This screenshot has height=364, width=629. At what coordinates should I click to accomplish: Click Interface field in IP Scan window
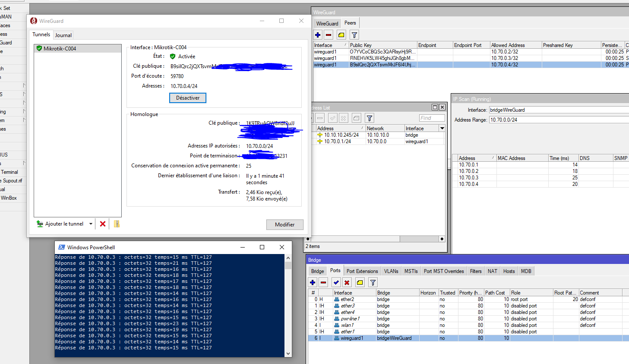[559, 110]
